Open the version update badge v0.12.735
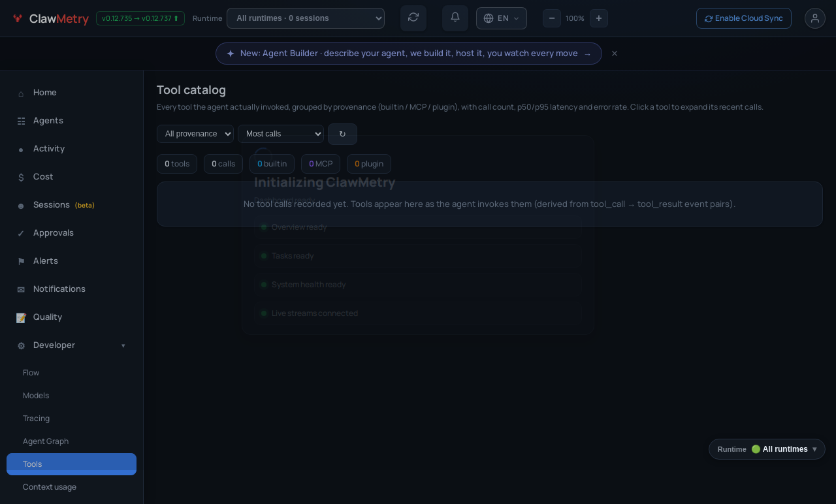Viewport: 836px width, 504px height. pos(140,18)
